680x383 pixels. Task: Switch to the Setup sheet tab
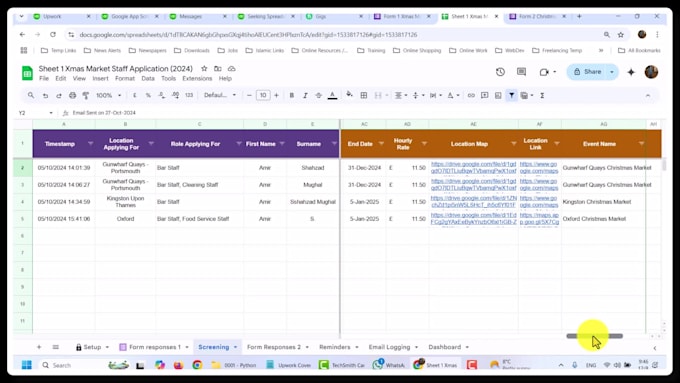(92, 347)
